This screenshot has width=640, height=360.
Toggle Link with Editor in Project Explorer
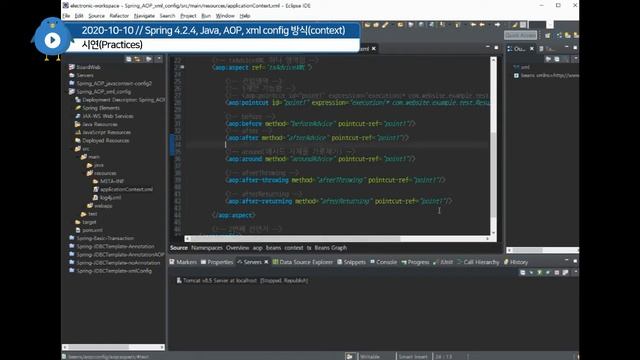point(138,59)
